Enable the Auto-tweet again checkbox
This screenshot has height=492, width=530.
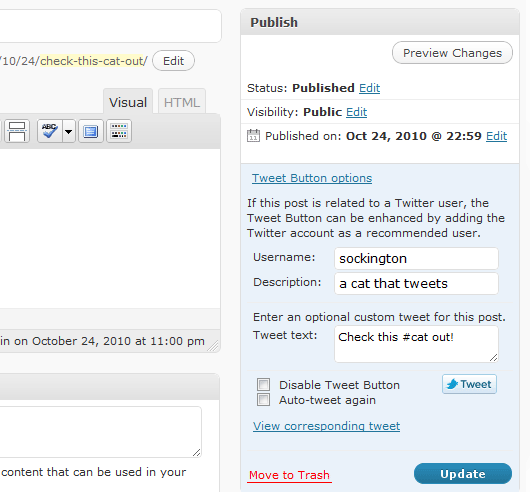click(x=263, y=399)
